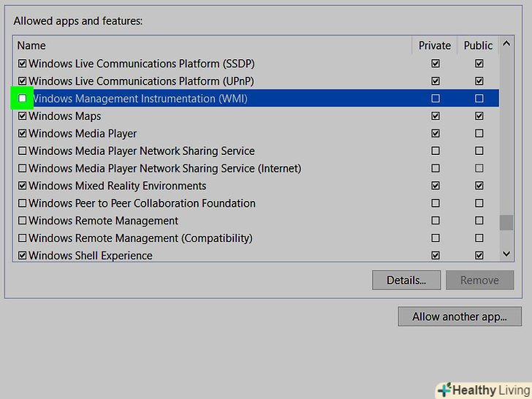This screenshot has height=399, width=532.
Task: Open Allow another app... dialog
Action: [x=460, y=316]
